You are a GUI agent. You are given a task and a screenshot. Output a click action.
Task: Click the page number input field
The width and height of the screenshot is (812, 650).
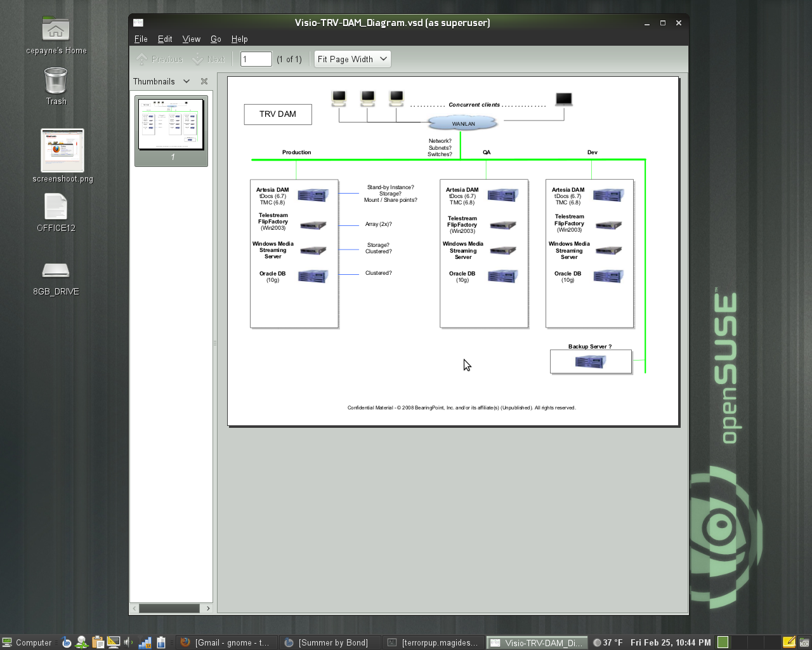click(256, 59)
